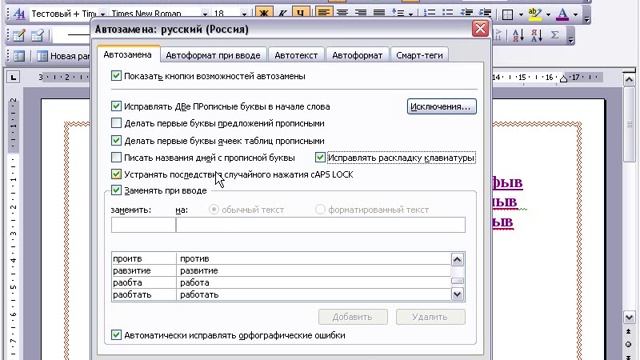Toggle Делать первые буквы ячеек таблиц прописными
The height and width of the screenshot is (360, 640).
pyautogui.click(x=116, y=140)
